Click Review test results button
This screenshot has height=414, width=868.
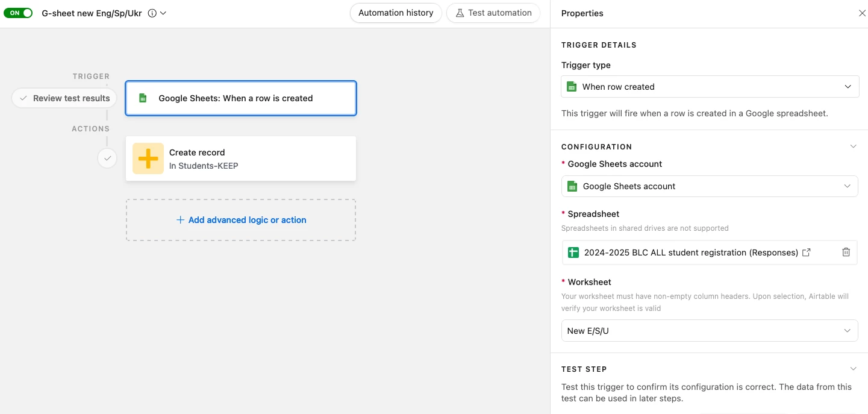[64, 98]
